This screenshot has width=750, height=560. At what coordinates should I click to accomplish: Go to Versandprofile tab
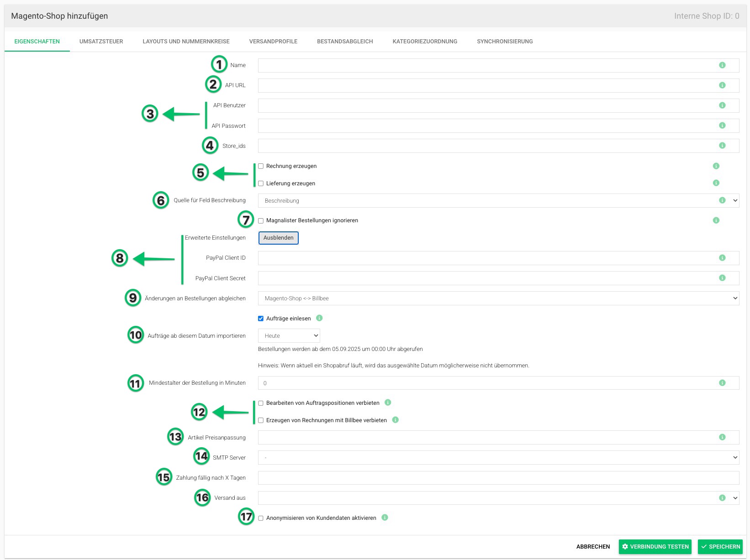273,42
